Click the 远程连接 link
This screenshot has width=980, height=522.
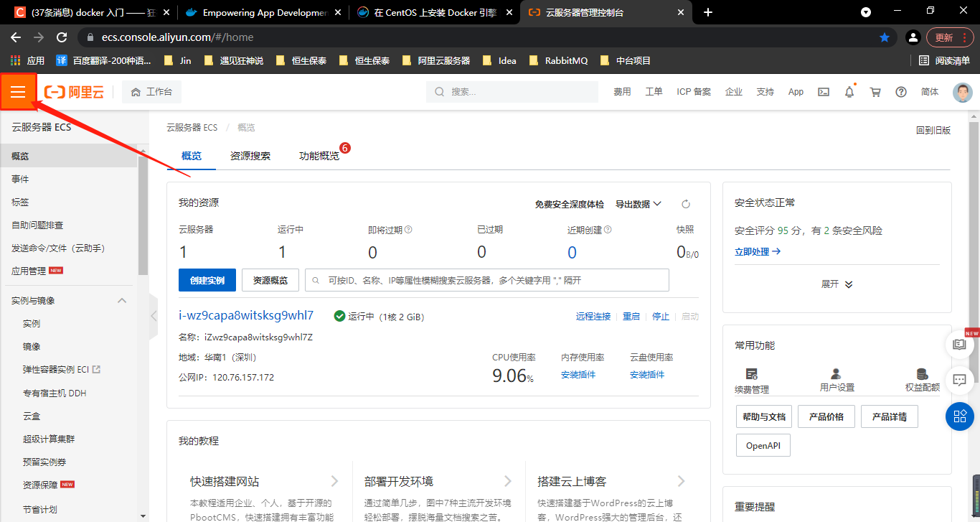[593, 316]
